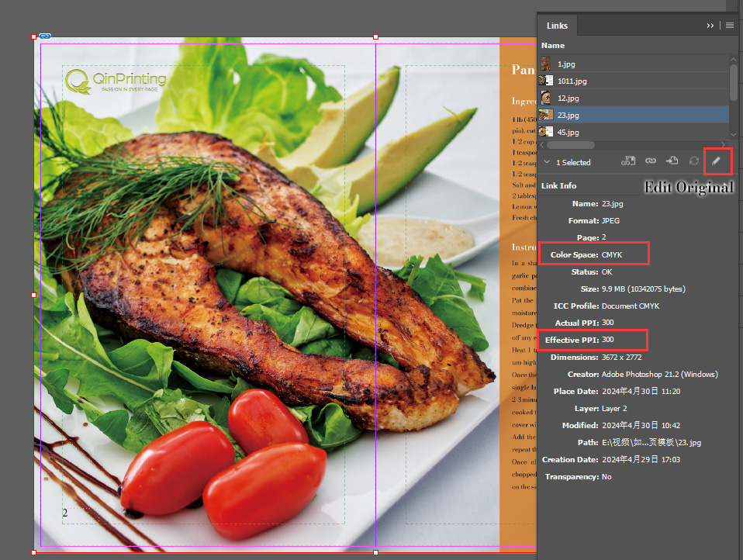Select the Links panel tab
Viewport: 743px width, 560px height.
557,26
